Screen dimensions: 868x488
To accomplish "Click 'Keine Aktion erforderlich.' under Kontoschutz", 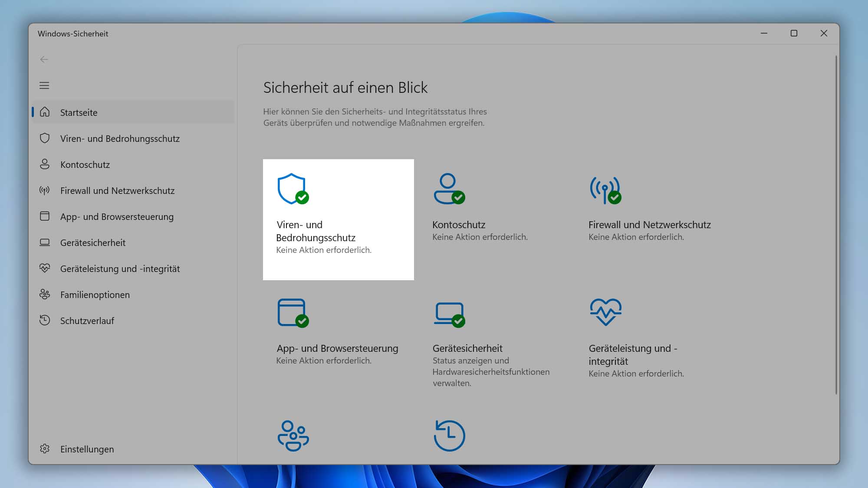I will coord(480,237).
